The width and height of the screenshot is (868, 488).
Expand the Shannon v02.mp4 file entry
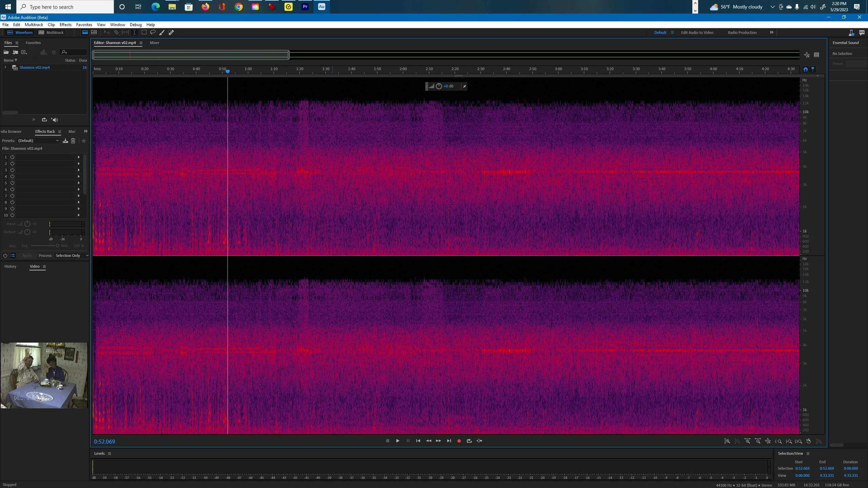click(x=5, y=67)
